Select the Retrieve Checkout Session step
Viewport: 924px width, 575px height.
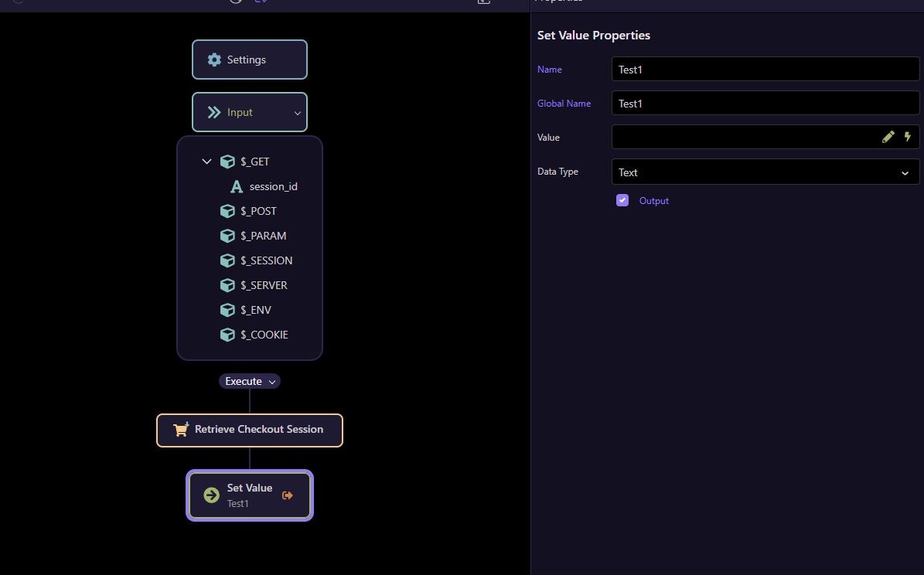[x=250, y=430]
